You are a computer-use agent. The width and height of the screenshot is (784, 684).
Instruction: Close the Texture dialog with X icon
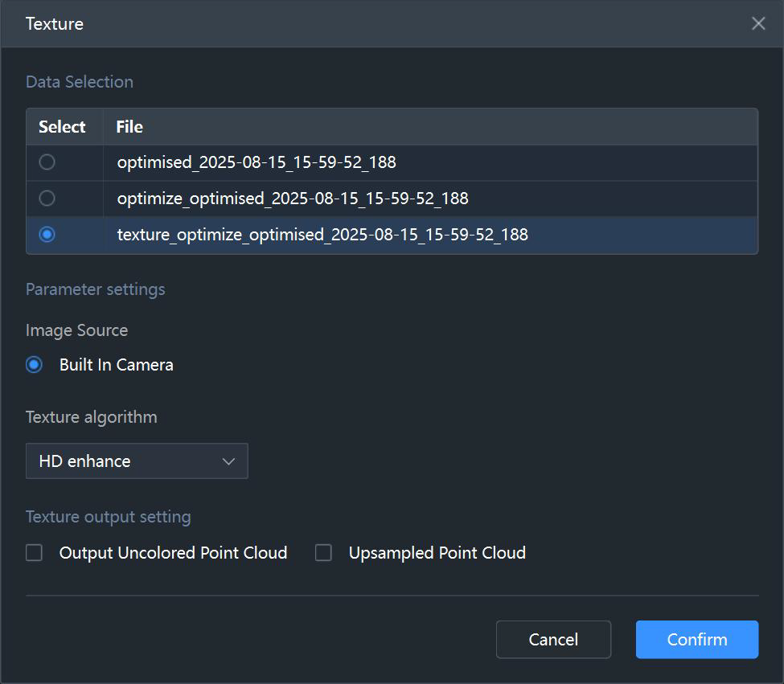(758, 23)
